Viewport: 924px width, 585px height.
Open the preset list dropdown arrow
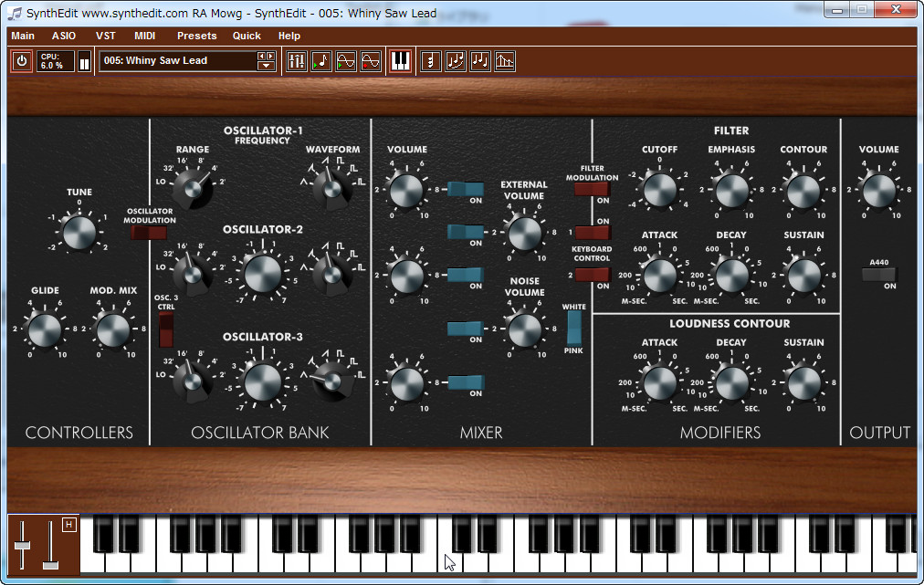tap(266, 66)
